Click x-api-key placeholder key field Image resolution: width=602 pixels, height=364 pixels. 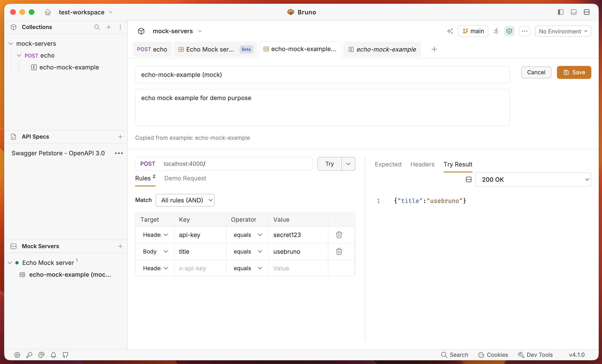pos(200,268)
